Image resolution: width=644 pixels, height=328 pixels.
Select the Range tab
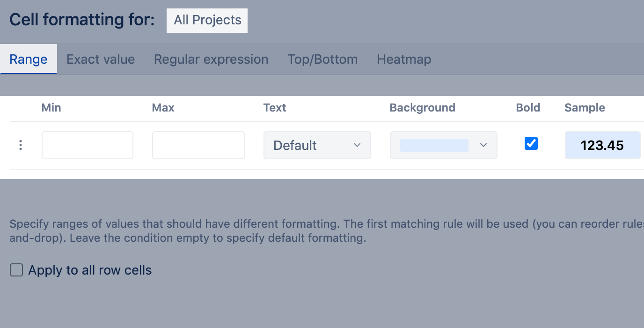pos(29,60)
